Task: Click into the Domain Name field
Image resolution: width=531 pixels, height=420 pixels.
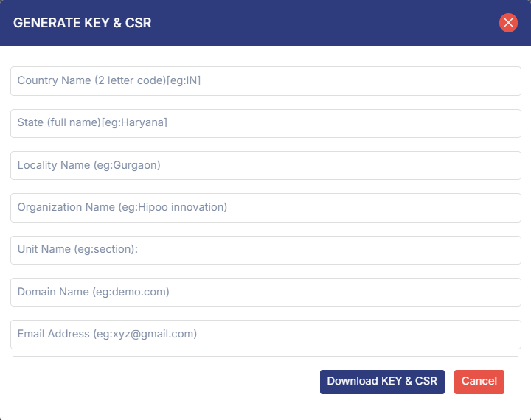Action: pyautogui.click(x=265, y=293)
